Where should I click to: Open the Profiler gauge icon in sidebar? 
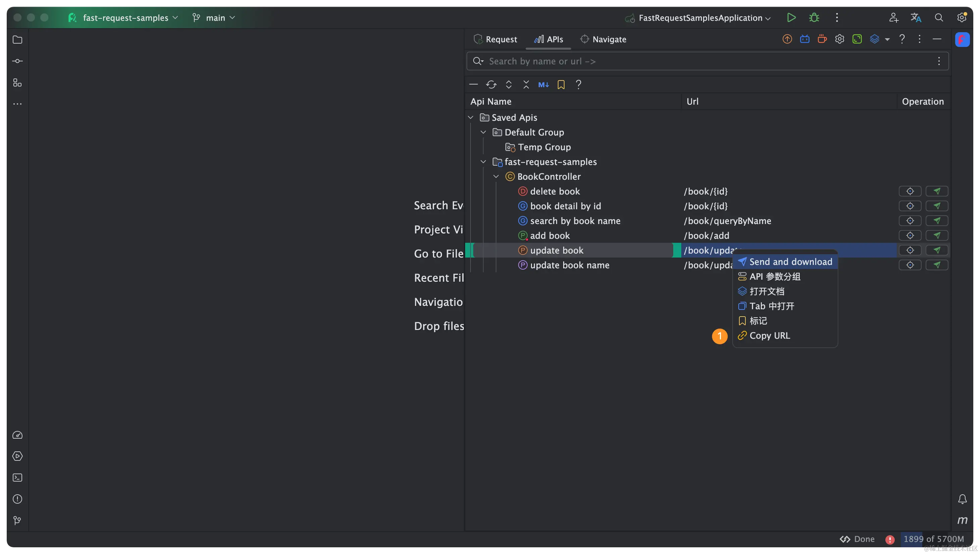pos(17,435)
